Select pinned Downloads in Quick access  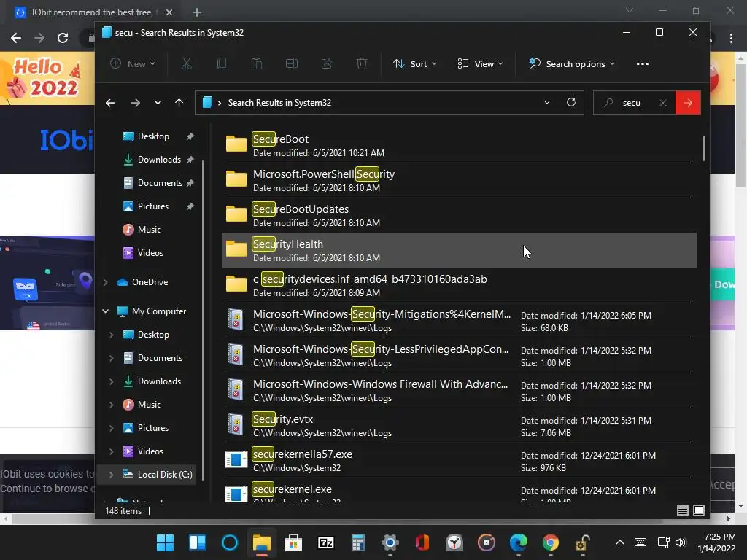(x=158, y=160)
